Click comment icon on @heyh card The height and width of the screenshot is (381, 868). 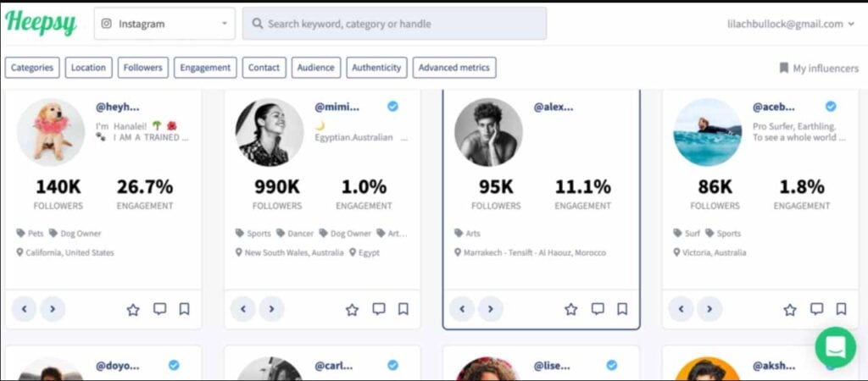(x=159, y=310)
